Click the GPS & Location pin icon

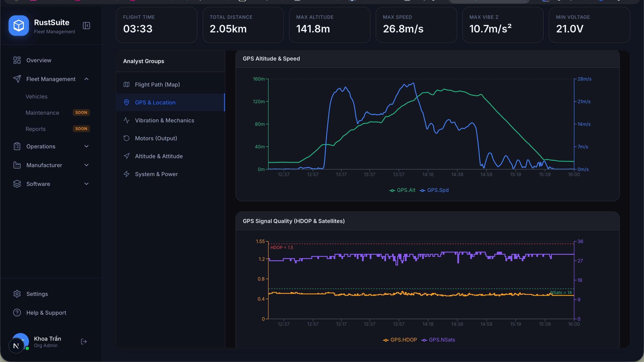126,102
